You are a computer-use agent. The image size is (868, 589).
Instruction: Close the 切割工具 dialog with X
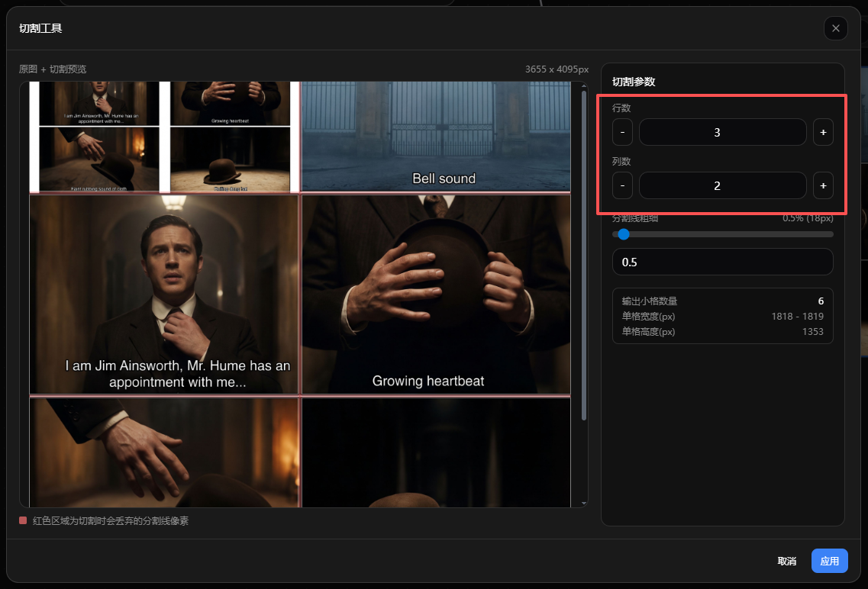835,28
